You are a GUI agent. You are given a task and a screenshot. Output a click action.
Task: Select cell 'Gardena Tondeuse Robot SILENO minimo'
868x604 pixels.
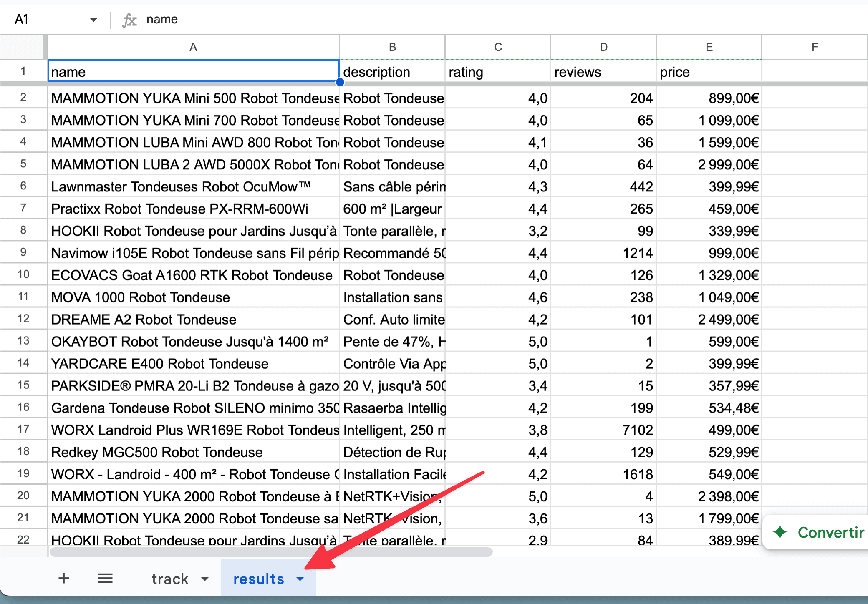tap(194, 408)
